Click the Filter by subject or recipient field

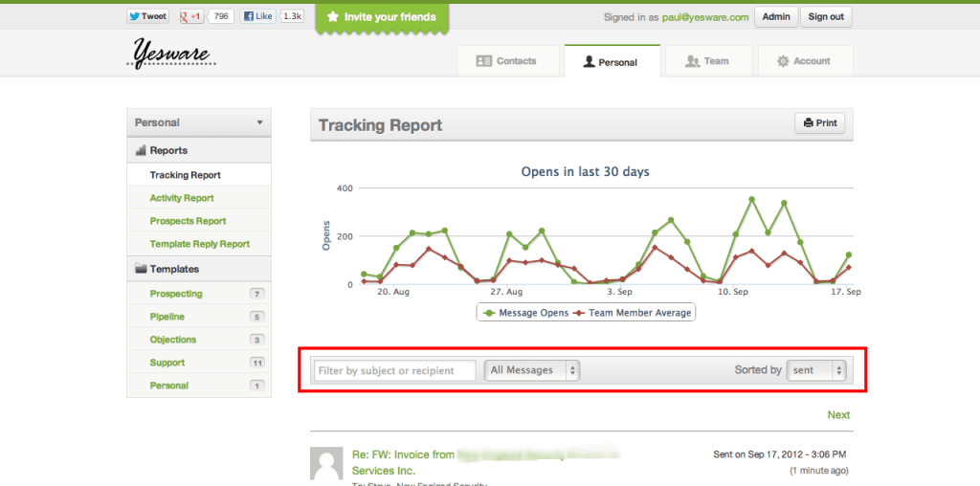[395, 370]
